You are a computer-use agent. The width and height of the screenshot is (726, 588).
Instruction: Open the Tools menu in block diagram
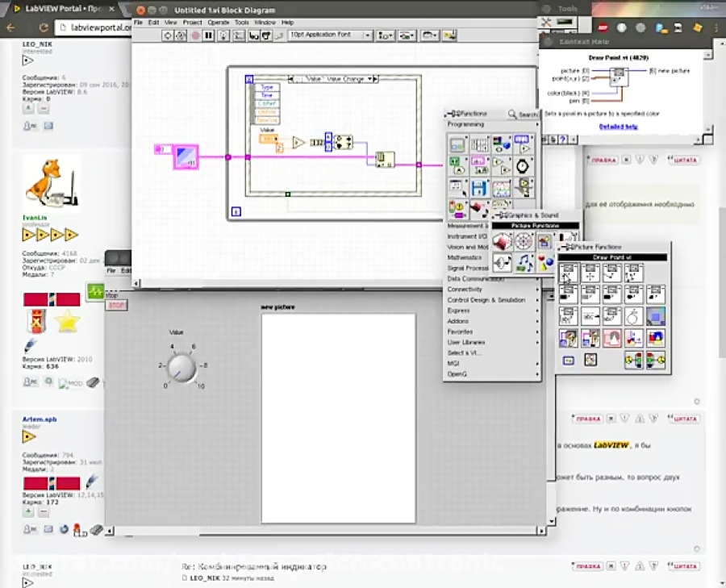point(242,23)
